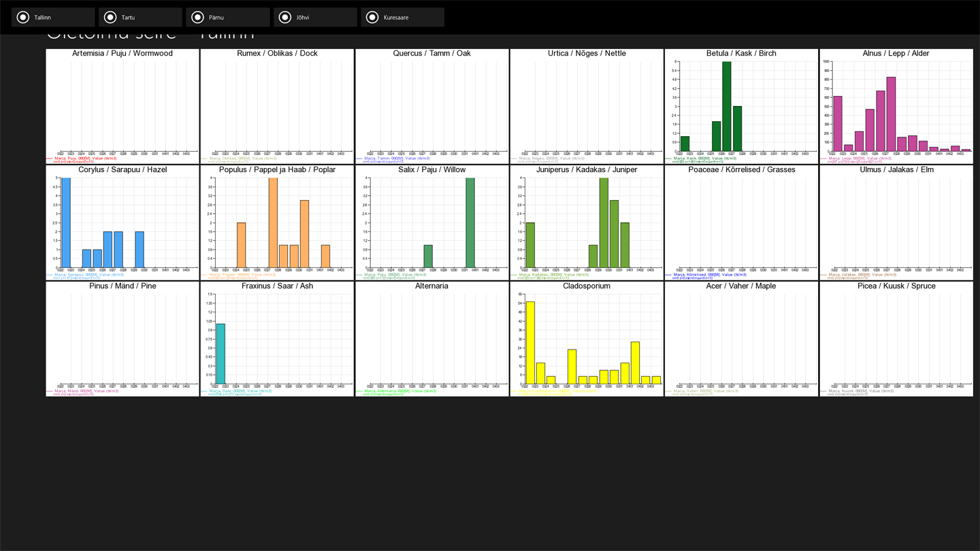Open the Betula / Kask / Birch chart
This screenshot has height=551, width=980.
click(x=741, y=106)
